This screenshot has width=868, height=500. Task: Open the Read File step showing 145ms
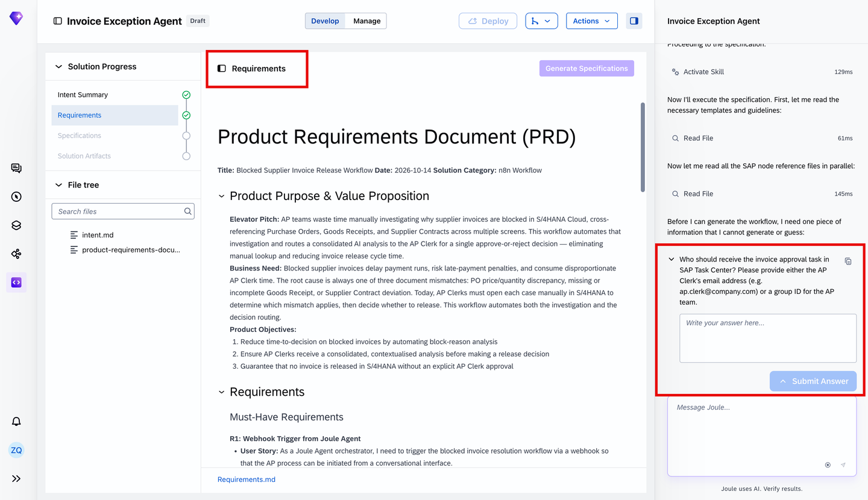click(762, 194)
